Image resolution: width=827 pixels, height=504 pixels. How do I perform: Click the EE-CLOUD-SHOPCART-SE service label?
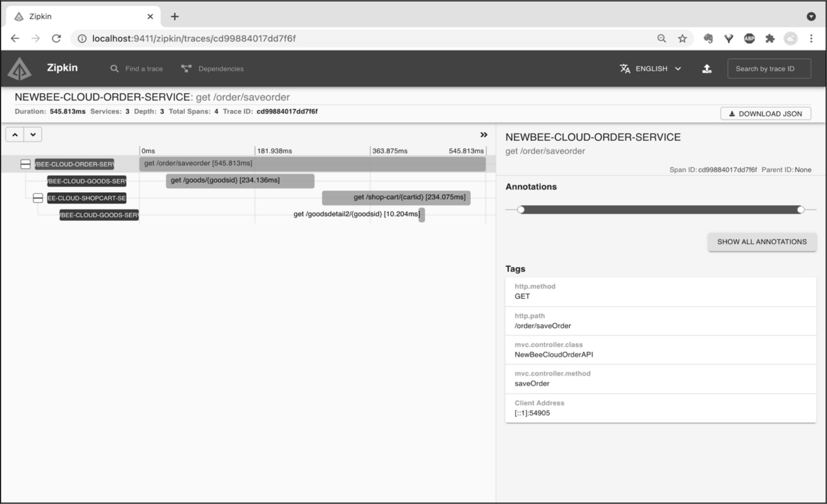point(87,198)
